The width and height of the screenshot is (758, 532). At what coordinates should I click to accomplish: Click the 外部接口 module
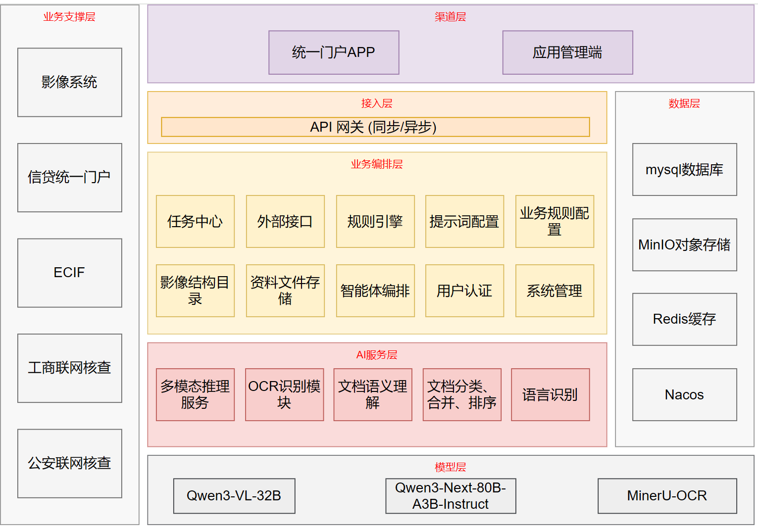285,221
